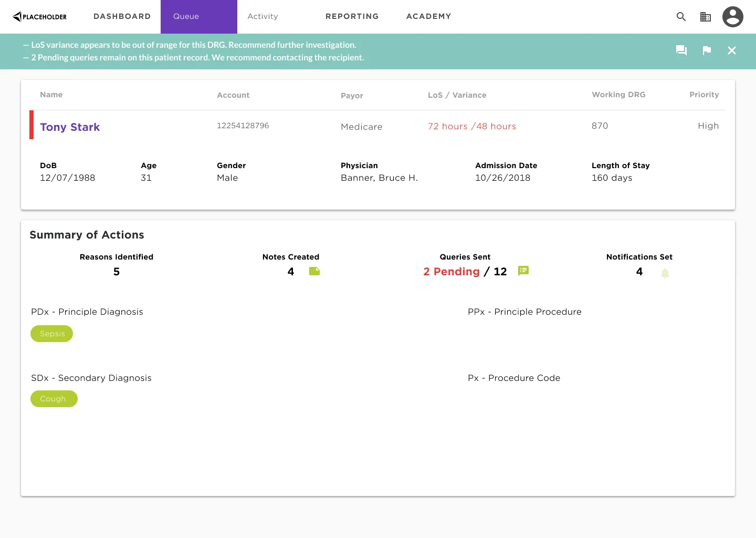
Task: Open the search icon in header
Action: tap(681, 17)
